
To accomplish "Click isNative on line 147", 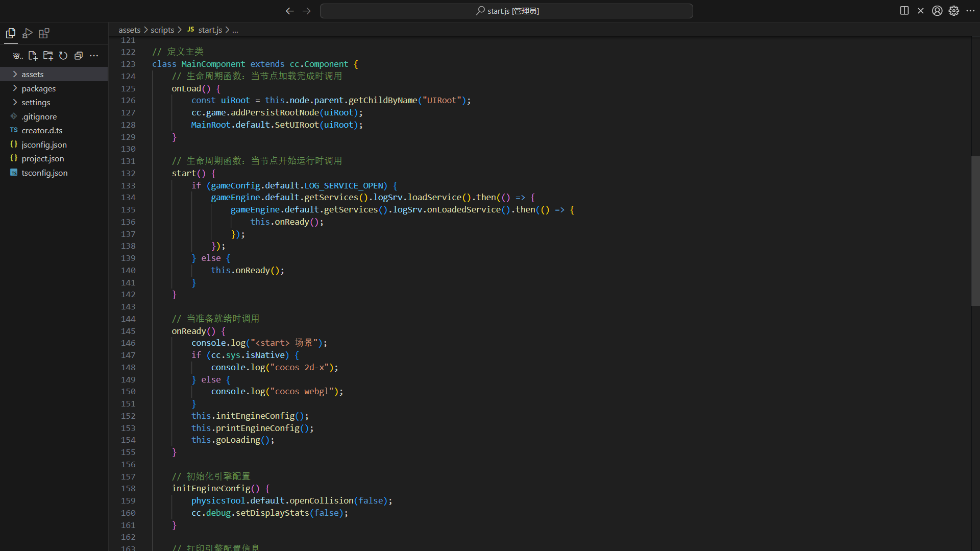I will click(x=265, y=355).
